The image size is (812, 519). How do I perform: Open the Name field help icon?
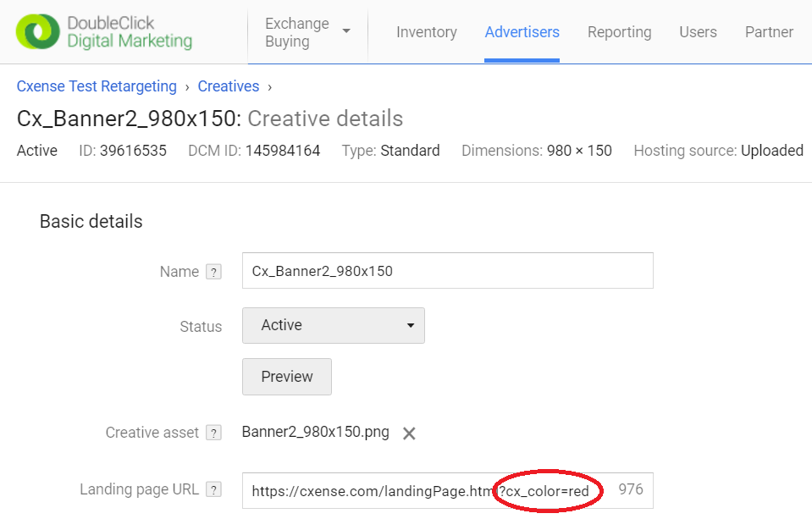click(x=213, y=272)
